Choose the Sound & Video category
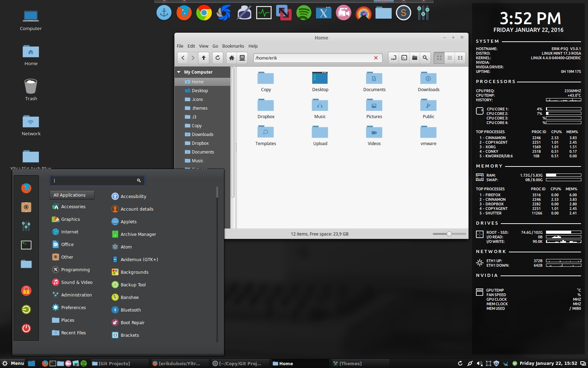Screen dimensions: 588x368 [x=72, y=282]
